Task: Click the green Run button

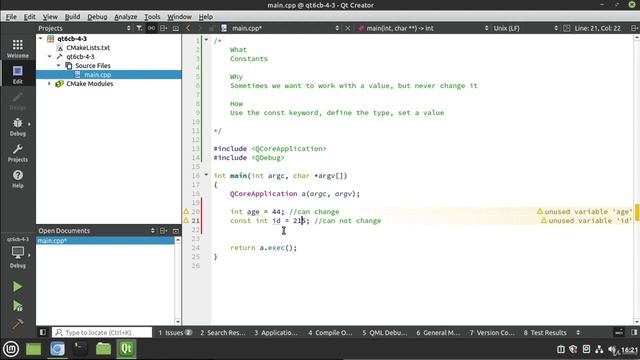Action: [17, 287]
